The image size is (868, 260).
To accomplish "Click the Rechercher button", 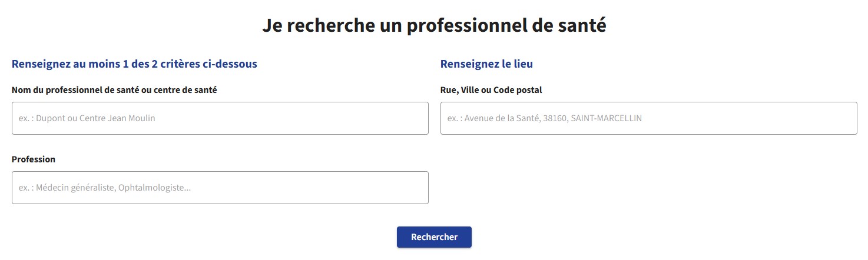I will coord(434,237).
